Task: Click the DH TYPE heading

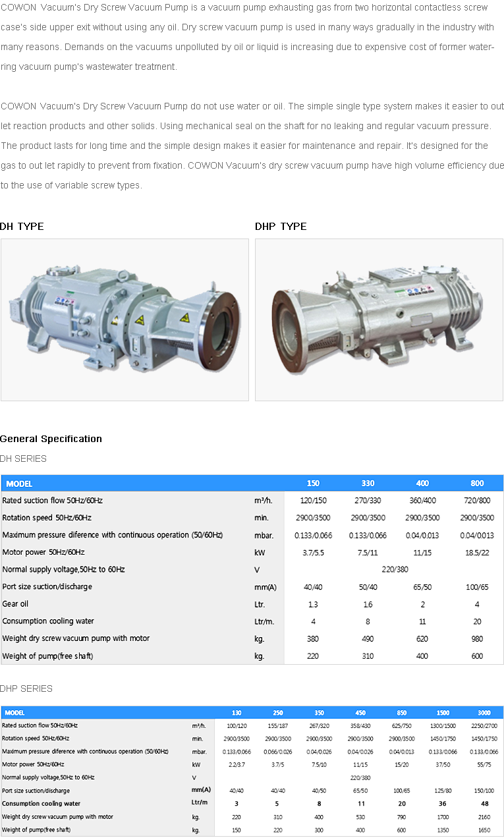Action: pos(22,226)
